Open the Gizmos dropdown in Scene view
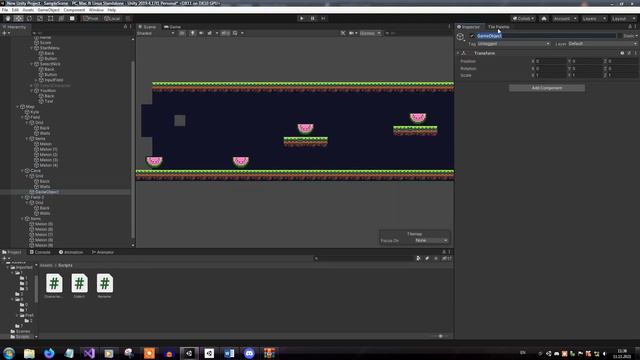 [370, 33]
